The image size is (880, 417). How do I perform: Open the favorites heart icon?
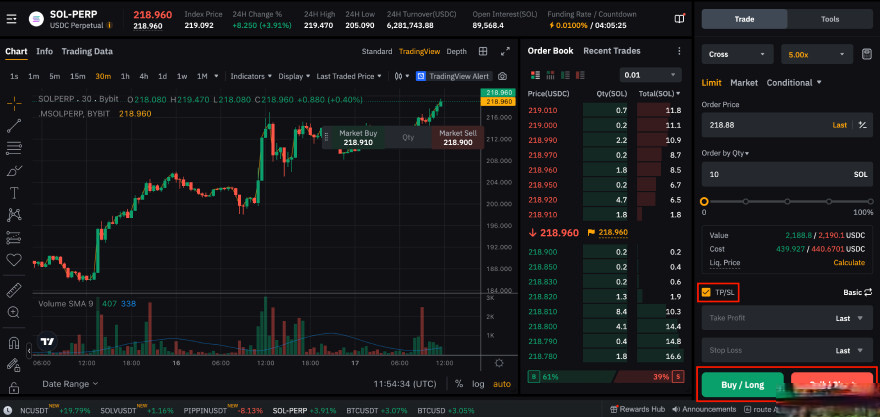(x=14, y=260)
